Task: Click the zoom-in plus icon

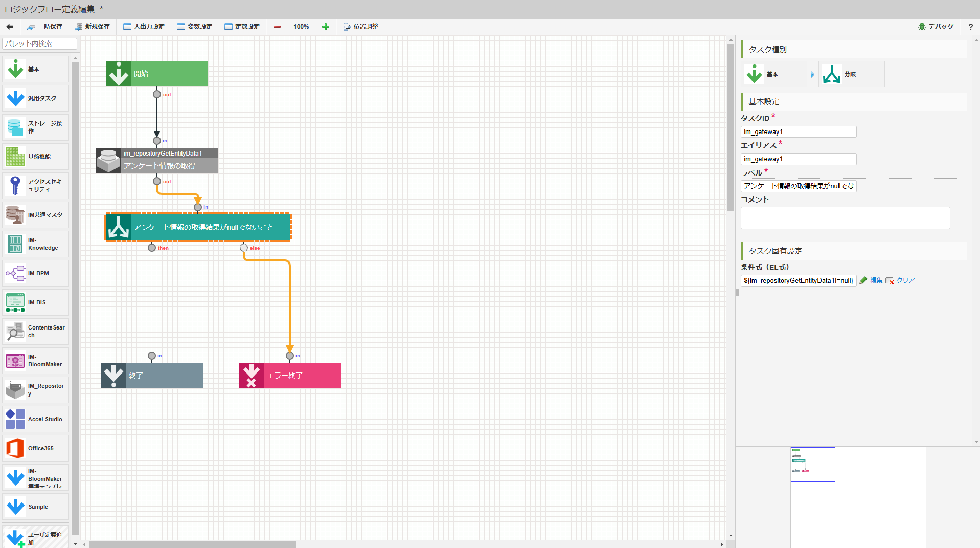Action: coord(326,27)
